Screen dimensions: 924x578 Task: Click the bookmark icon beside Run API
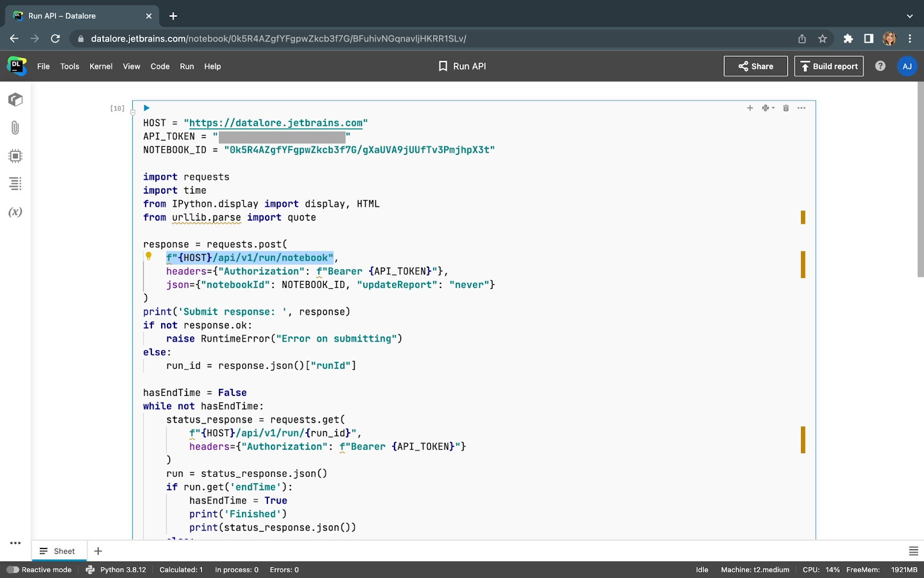coord(443,66)
